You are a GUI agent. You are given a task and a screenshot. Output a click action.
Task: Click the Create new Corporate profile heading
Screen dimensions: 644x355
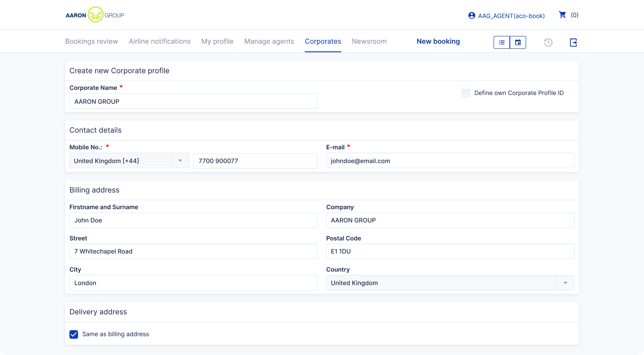(x=119, y=71)
